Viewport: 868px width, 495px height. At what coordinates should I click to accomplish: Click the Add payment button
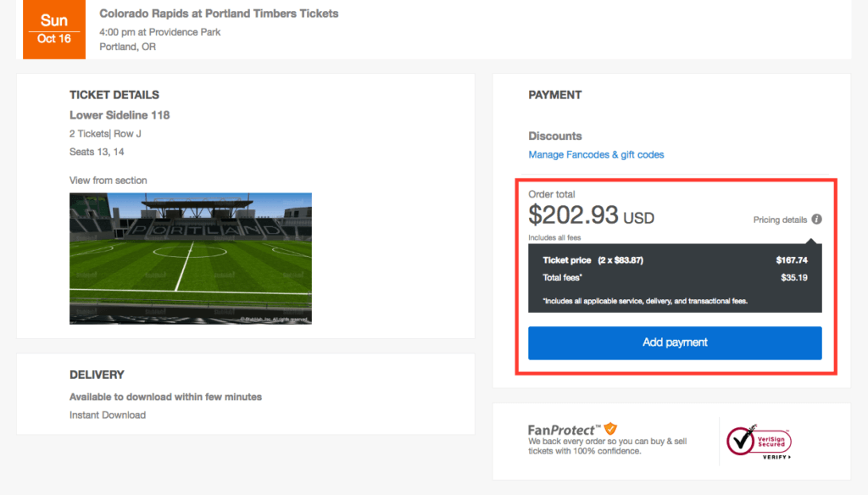click(x=675, y=342)
